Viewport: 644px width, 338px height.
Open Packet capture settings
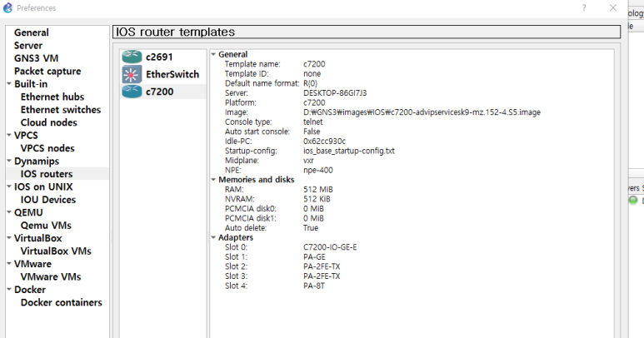pos(47,72)
